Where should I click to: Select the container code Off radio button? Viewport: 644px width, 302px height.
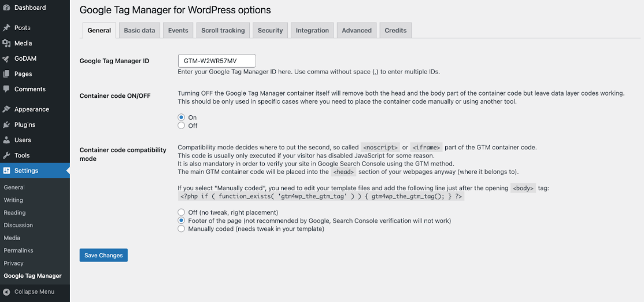[182, 126]
